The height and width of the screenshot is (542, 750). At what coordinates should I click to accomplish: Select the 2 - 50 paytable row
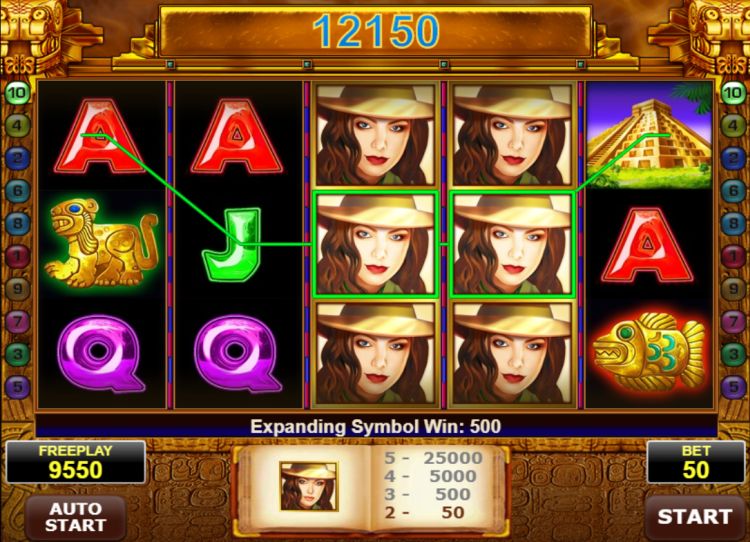425,512
